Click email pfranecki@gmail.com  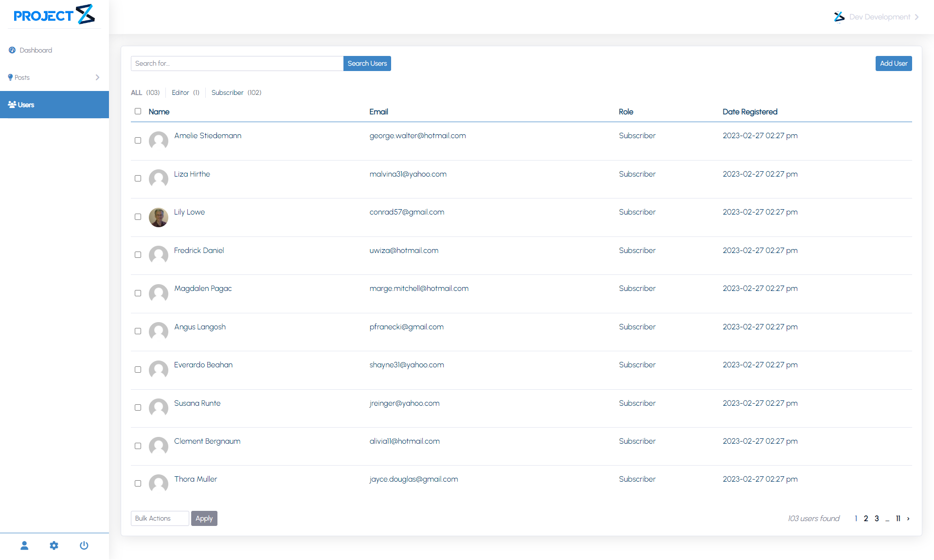407,327
